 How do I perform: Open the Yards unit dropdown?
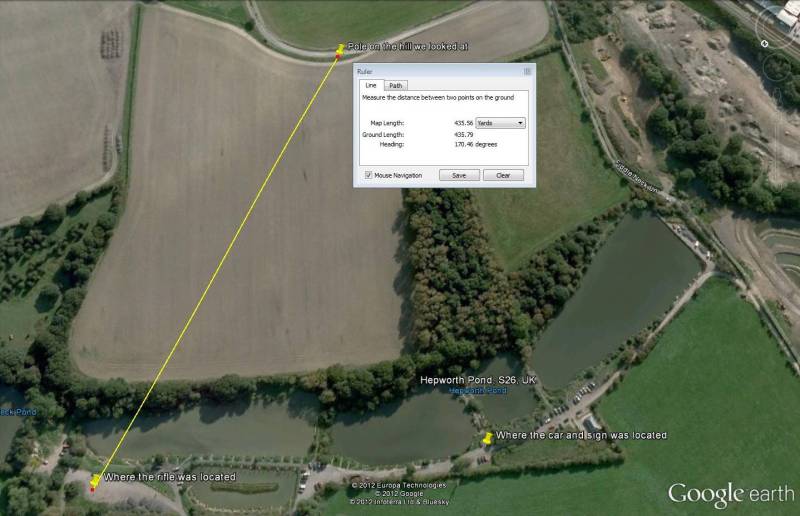point(500,123)
